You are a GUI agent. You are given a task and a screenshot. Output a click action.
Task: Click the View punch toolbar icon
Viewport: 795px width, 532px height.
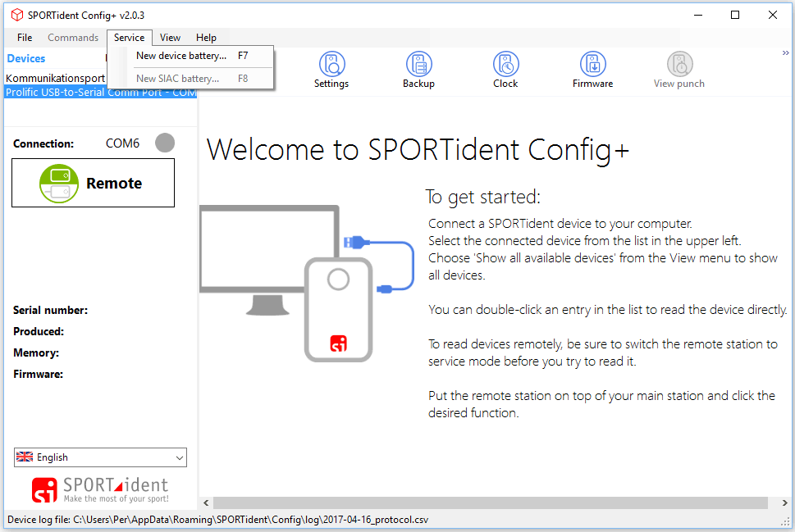click(679, 70)
